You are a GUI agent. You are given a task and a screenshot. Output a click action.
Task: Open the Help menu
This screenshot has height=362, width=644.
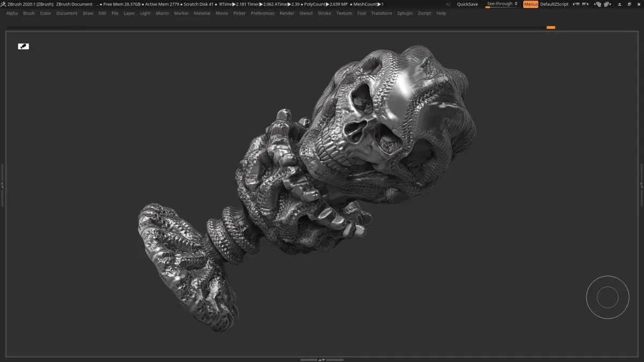(441, 13)
